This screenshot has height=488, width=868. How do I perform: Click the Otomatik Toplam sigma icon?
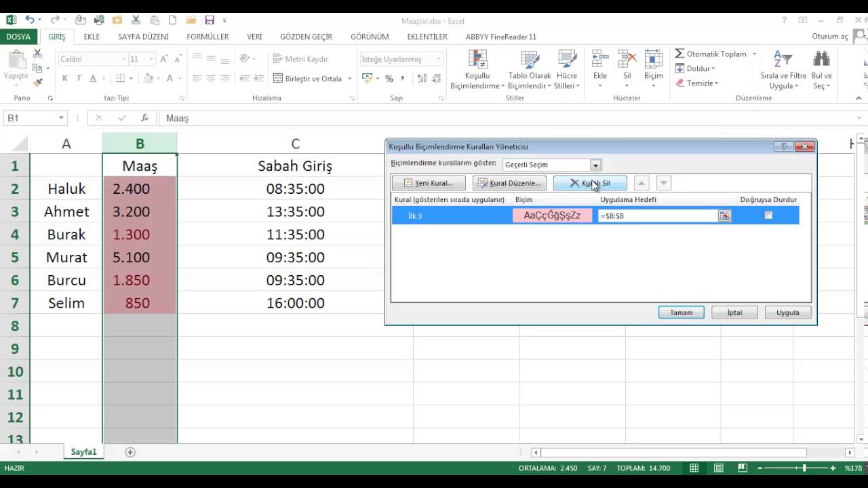tap(679, 54)
